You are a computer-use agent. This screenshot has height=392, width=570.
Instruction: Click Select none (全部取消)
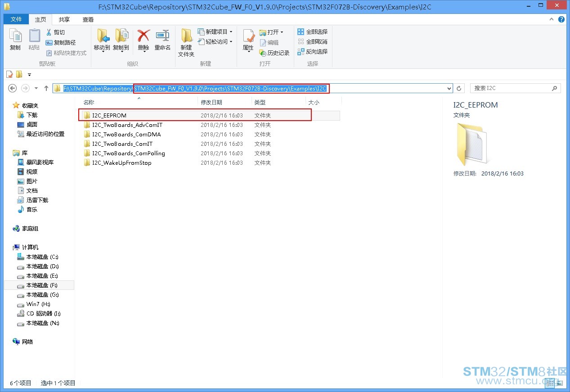click(313, 41)
